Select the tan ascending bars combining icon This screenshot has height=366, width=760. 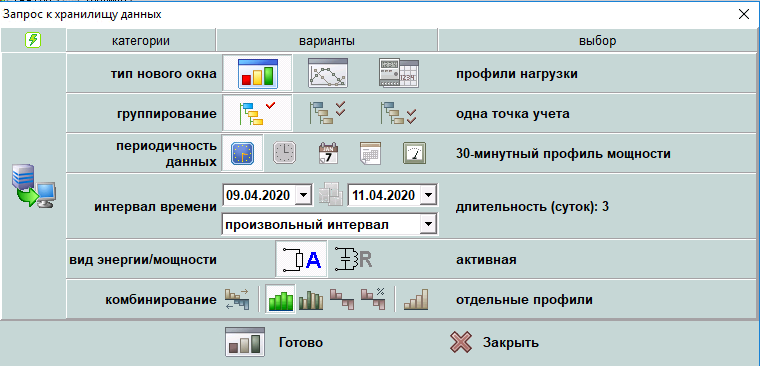pyautogui.click(x=416, y=299)
